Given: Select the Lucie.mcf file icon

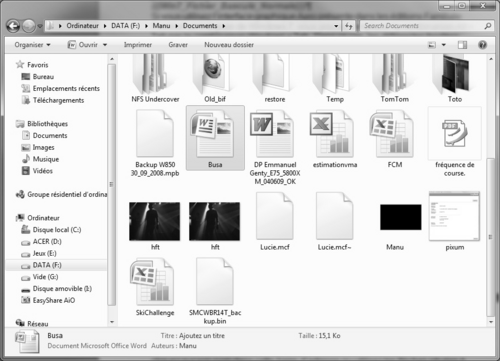Looking at the screenshot, I should pyautogui.click(x=275, y=216).
